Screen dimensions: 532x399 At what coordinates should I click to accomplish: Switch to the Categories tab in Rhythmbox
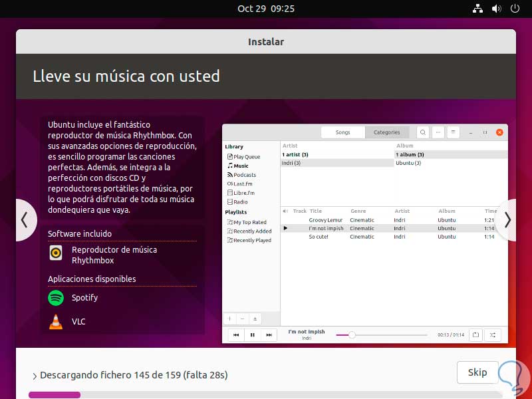tap(387, 132)
